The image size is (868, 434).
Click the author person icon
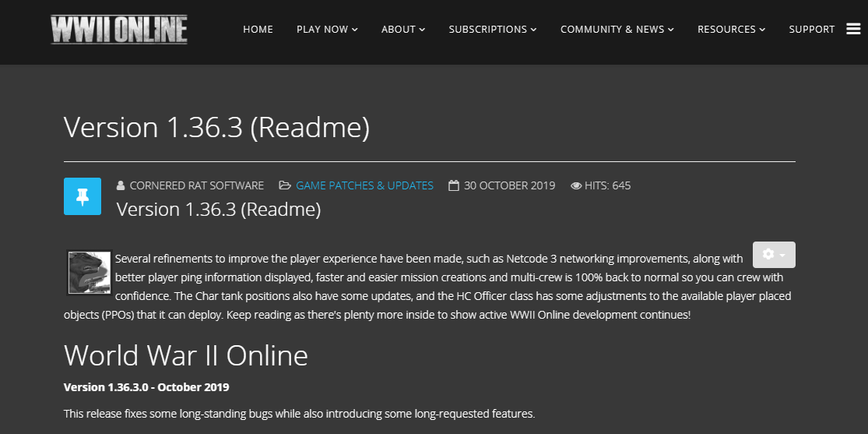click(121, 185)
